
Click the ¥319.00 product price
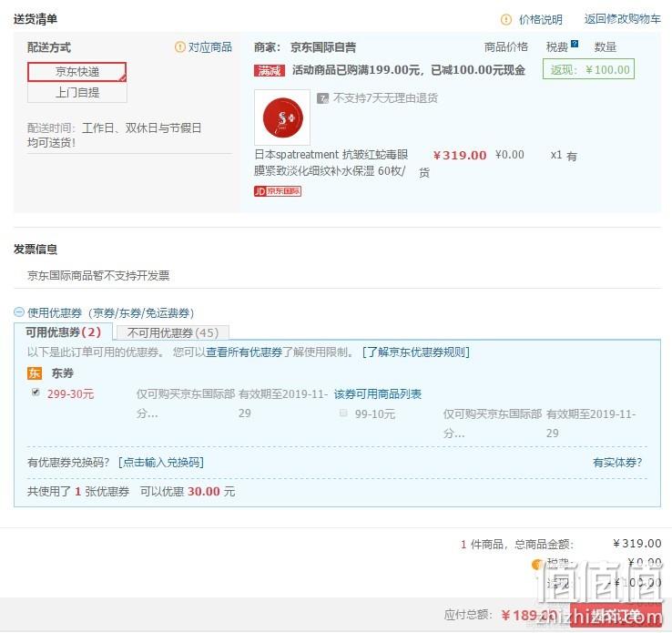tap(460, 155)
